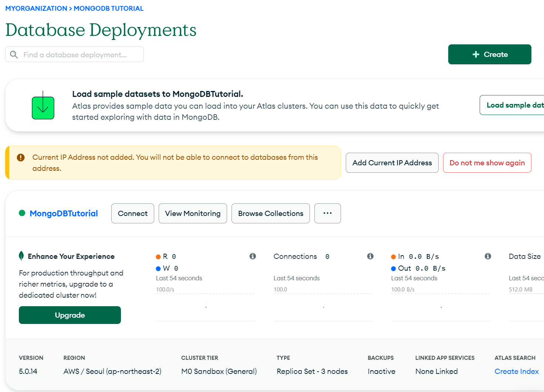Click the plus icon in the Create button
Screen dimensions: 544x392
pos(476,54)
